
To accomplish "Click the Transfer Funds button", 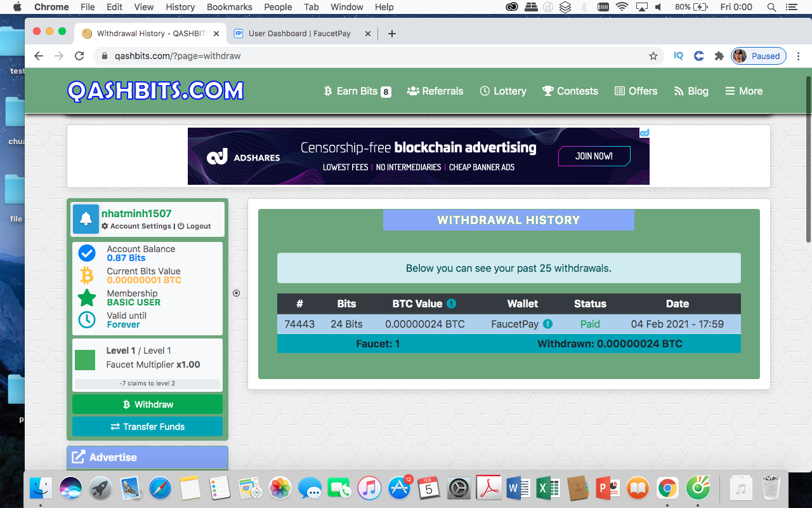I will point(147,427).
